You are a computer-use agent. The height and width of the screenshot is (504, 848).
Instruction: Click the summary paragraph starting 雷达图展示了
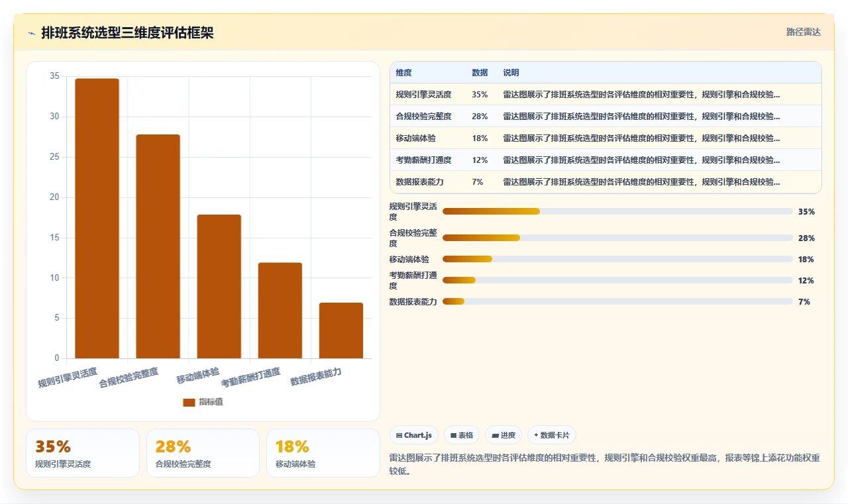605,464
